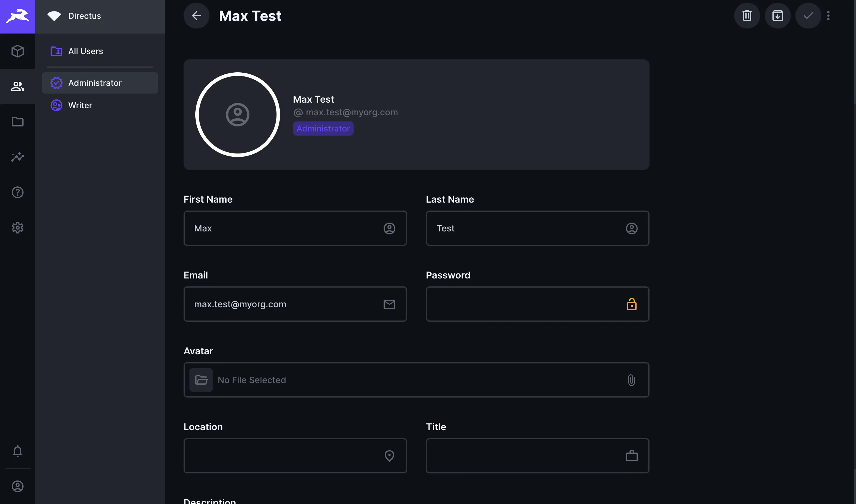Delete Max Test using the trash icon

point(747,15)
